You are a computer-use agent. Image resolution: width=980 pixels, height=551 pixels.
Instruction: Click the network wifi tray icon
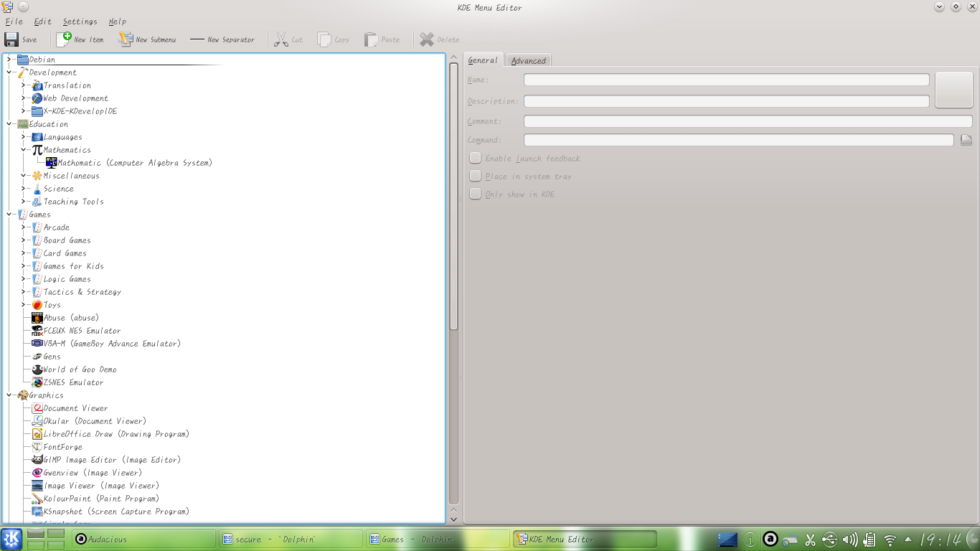(x=890, y=540)
